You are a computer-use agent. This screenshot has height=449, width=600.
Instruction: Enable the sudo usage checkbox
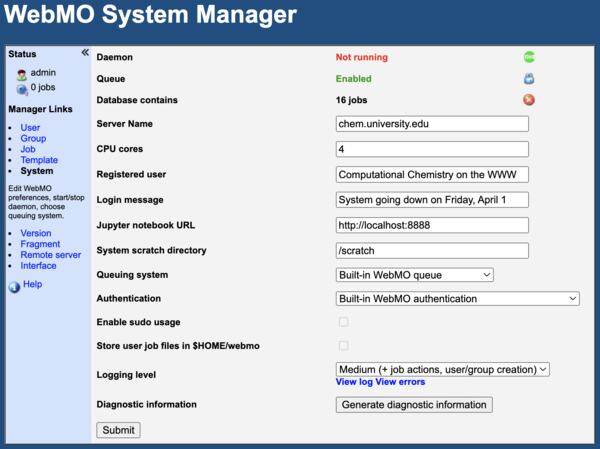coord(344,322)
